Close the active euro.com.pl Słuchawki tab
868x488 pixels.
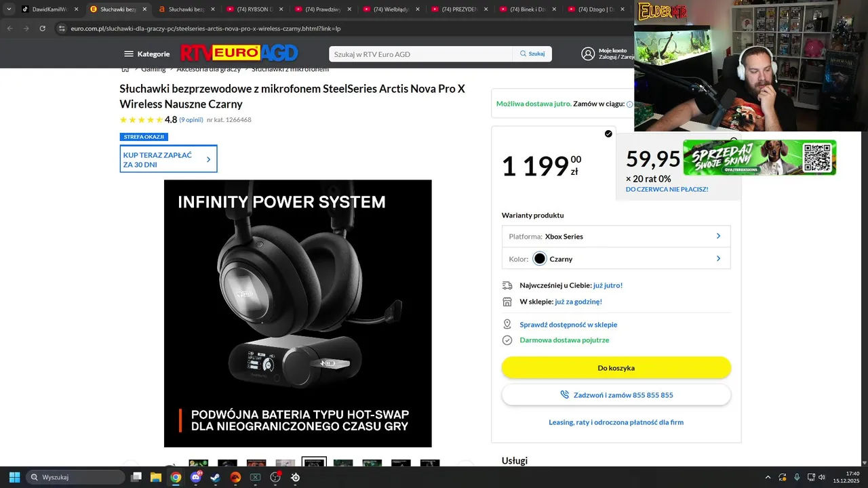coord(144,9)
